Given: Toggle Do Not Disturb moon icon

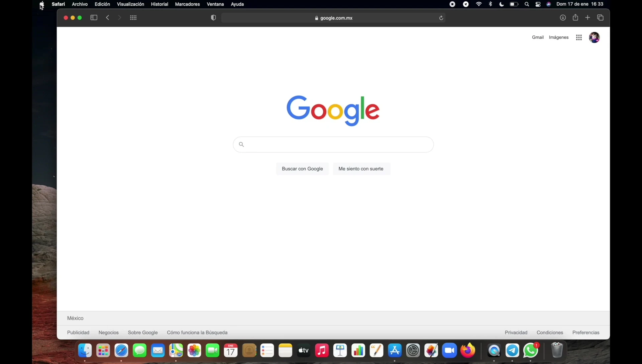Looking at the screenshot, I should [x=502, y=4].
